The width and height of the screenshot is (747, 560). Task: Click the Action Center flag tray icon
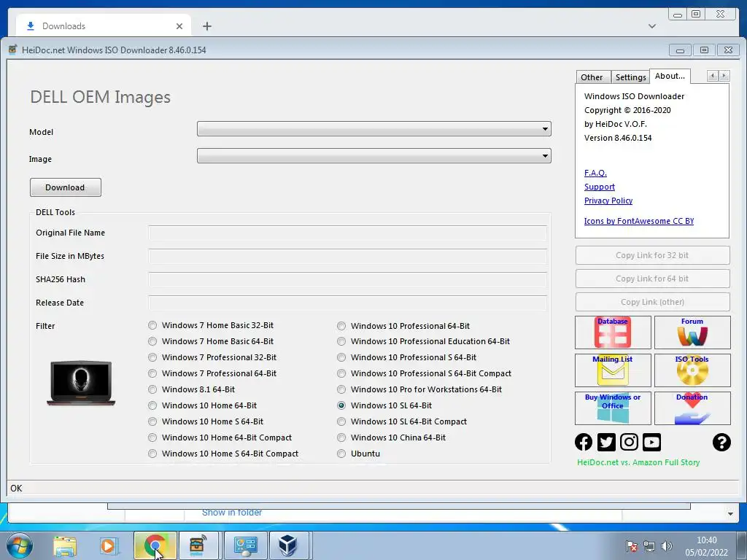[632, 546]
